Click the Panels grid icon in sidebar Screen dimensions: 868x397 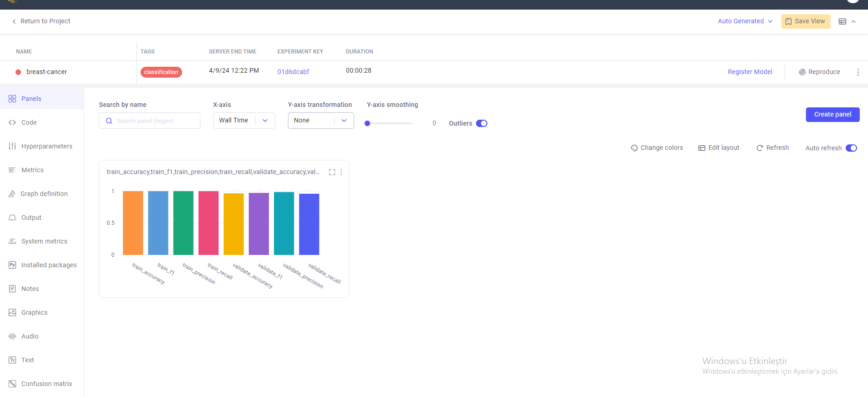click(12, 99)
